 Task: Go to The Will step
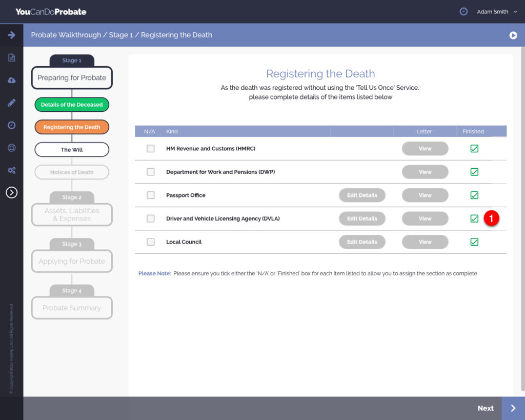pyautogui.click(x=72, y=150)
